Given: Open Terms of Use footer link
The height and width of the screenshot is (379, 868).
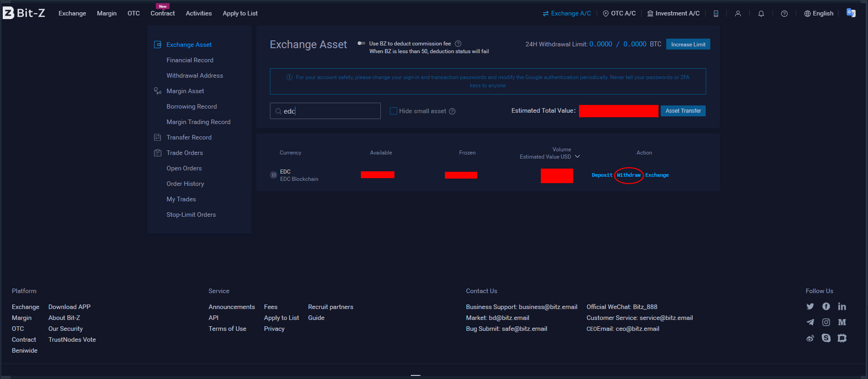Looking at the screenshot, I should [x=227, y=329].
